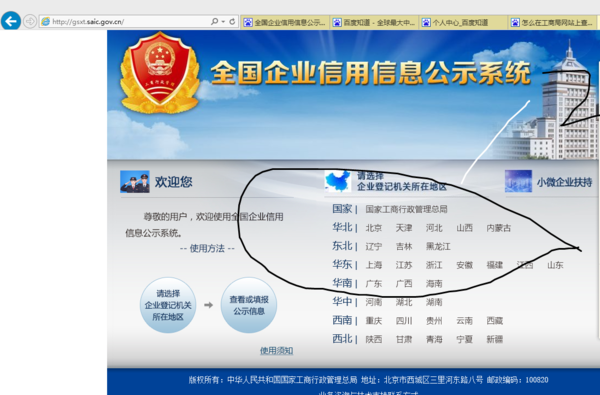Image resolution: width=600 pixels, height=395 pixels.
Task: Select 福建 region
Action: pos(494,265)
